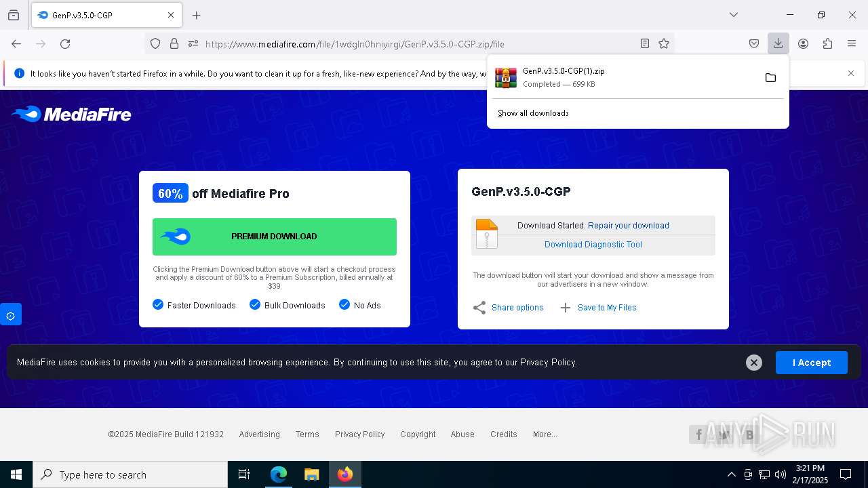Open Credits footer link
This screenshot has height=488, width=868.
[x=504, y=434]
